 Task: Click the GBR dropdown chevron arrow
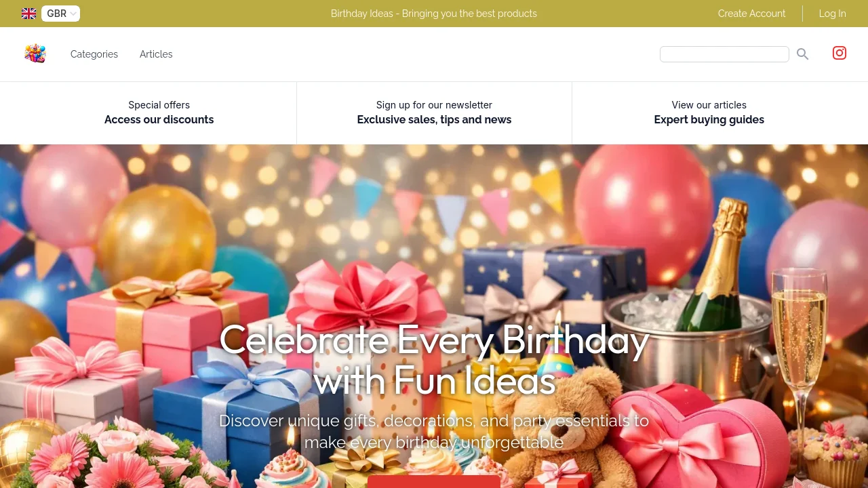pos(73,14)
